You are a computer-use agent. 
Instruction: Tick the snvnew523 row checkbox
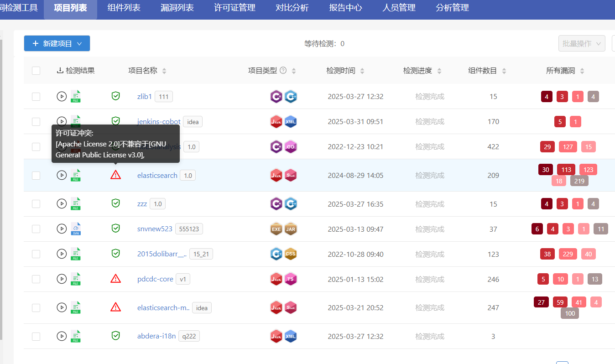(x=36, y=229)
